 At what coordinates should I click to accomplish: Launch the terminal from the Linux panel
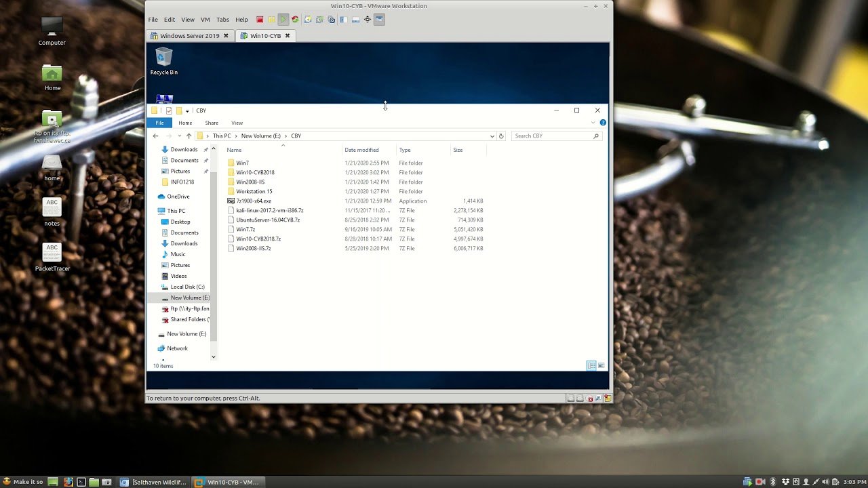(81, 482)
